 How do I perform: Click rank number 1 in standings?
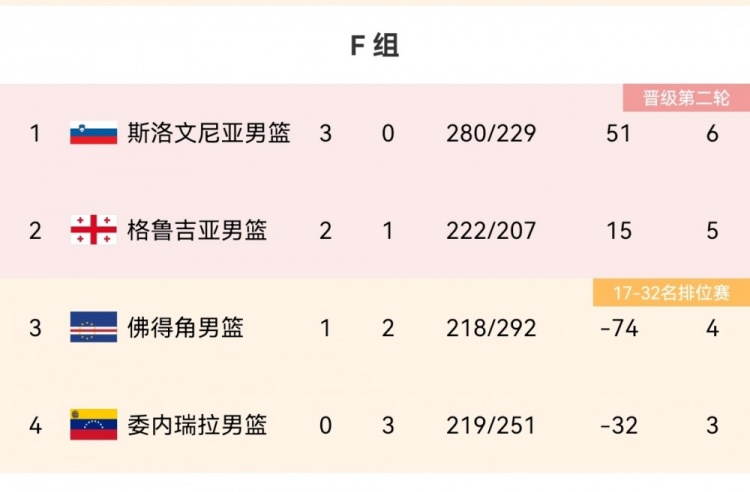(35, 133)
